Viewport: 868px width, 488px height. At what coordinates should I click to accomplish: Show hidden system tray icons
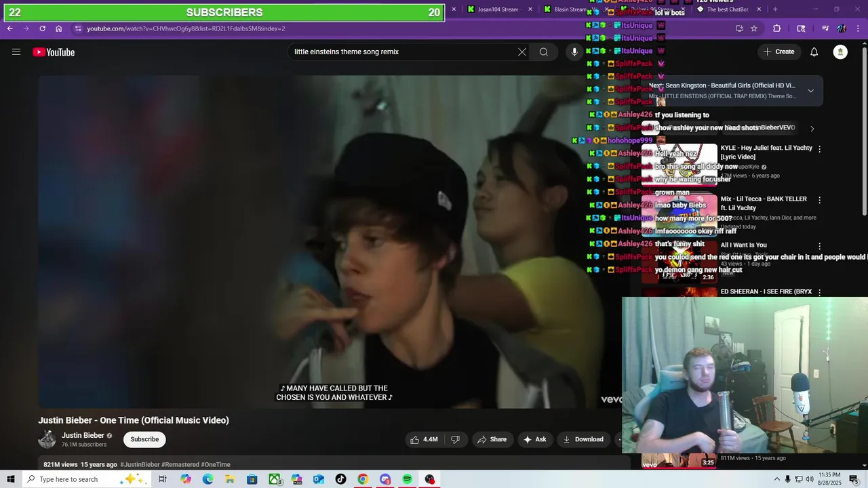click(776, 479)
